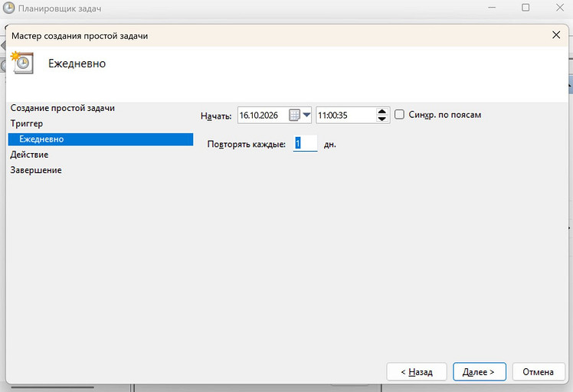The height and width of the screenshot is (392, 573).
Task: Click the Планировщик задач title bar icon
Action: 8,8
